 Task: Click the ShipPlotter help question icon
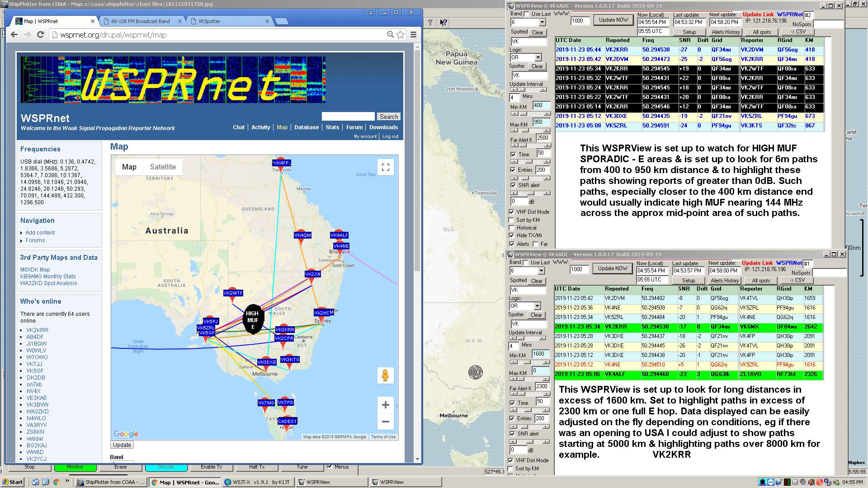430,23
